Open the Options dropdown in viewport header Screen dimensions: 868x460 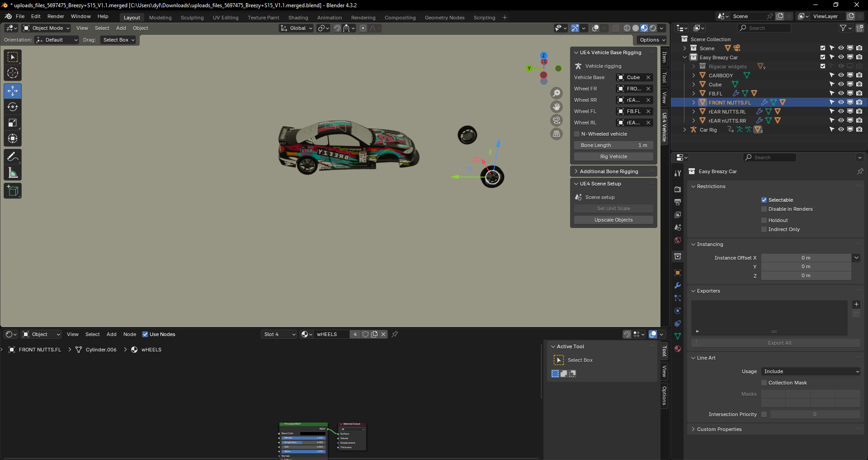click(652, 40)
